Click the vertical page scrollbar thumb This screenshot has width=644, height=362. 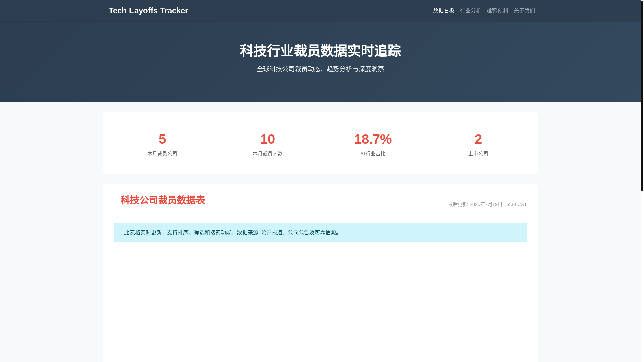[x=642, y=96]
